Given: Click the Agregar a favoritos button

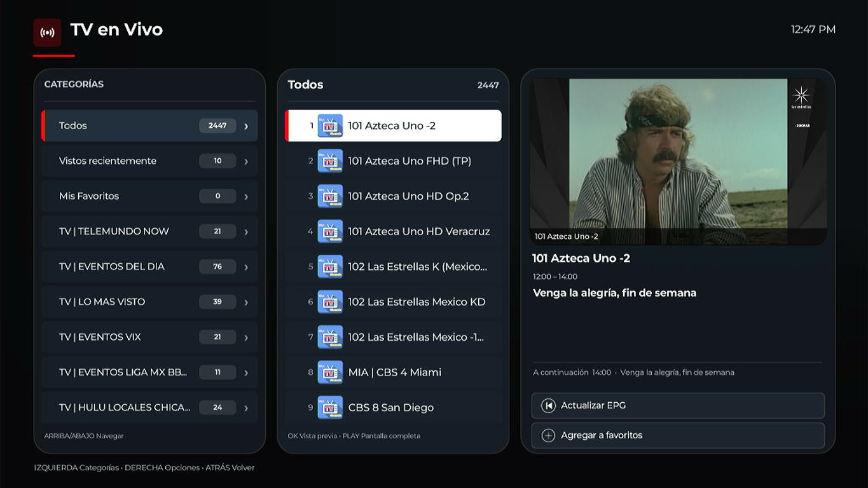Looking at the screenshot, I should pyautogui.click(x=678, y=435).
